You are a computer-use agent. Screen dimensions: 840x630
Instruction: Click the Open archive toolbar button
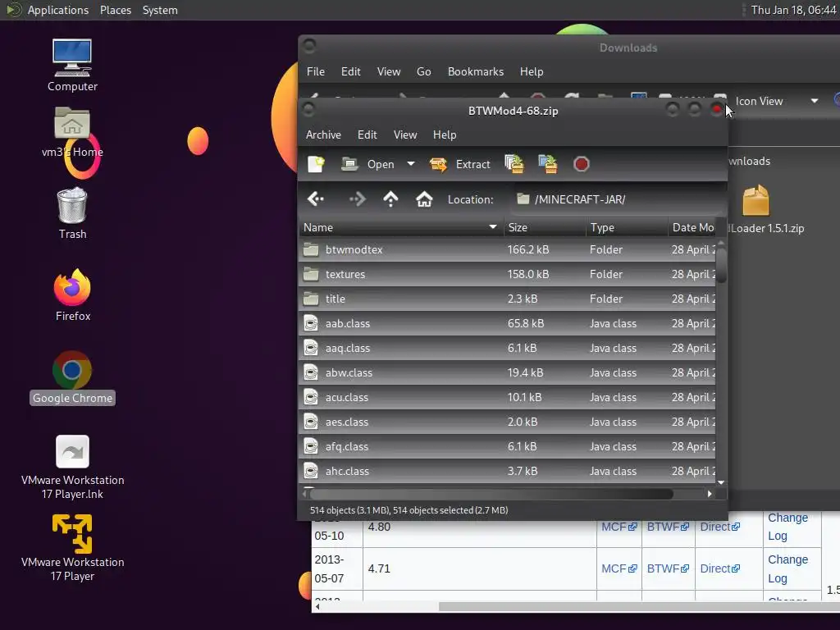[x=368, y=164]
